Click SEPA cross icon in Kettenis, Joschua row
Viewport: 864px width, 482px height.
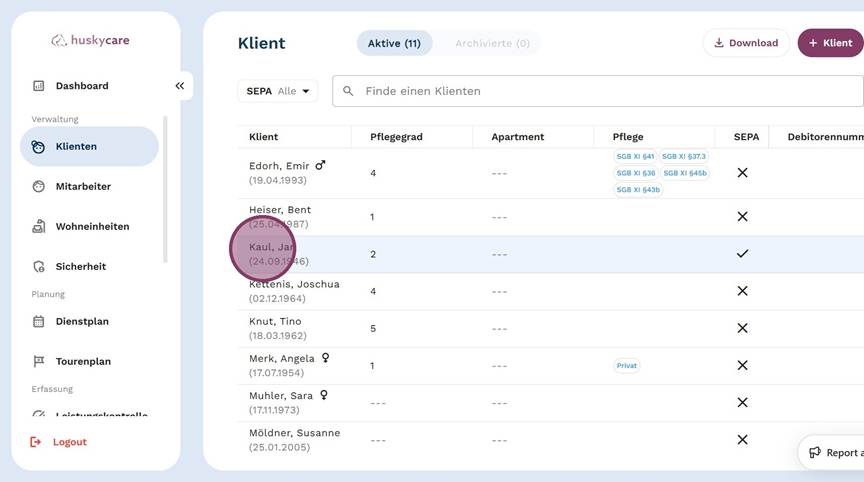click(742, 291)
